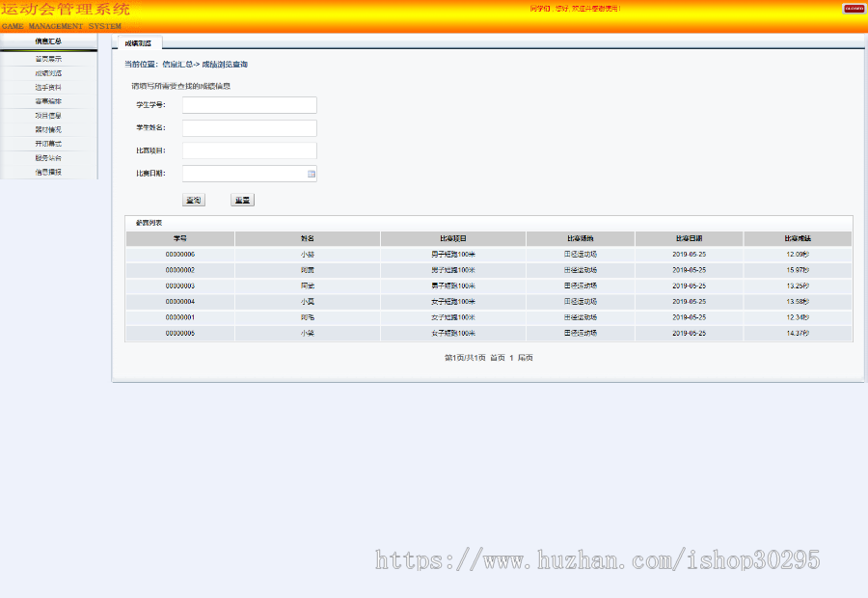Select 服务站台 in the sidebar
Viewport: 868px width, 598px height.
(46, 158)
